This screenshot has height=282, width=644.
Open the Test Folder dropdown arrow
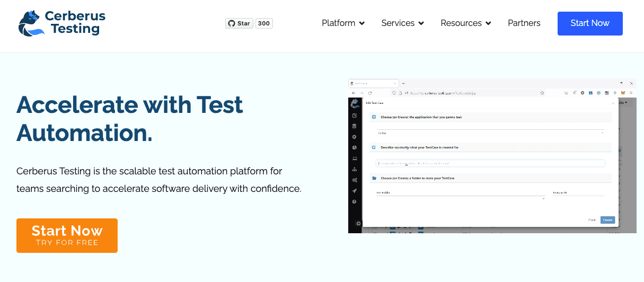coord(543,199)
